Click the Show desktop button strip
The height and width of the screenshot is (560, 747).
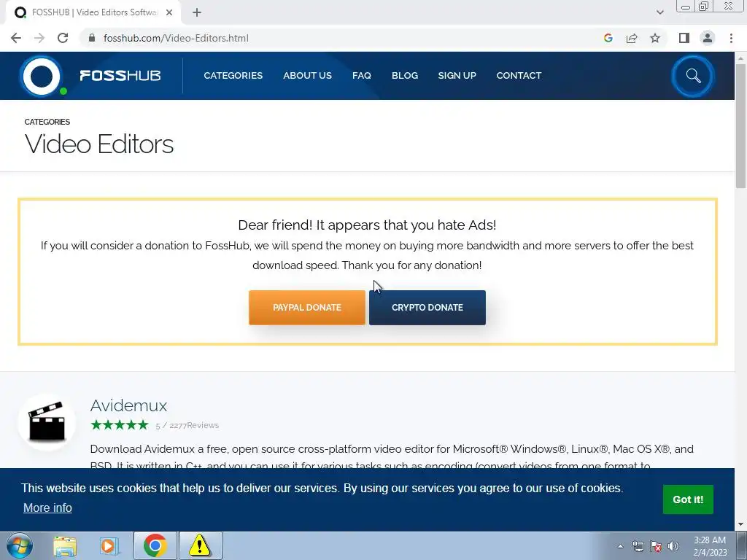coord(742,546)
